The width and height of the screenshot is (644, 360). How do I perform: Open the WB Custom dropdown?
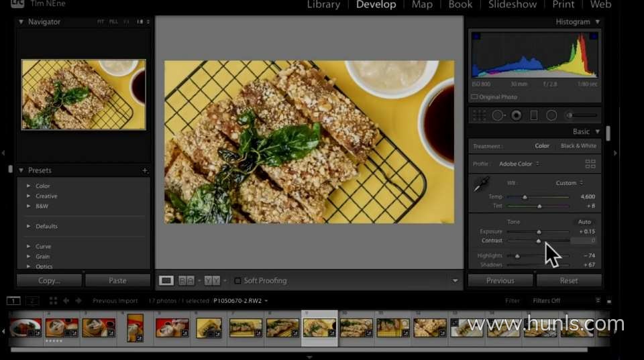point(569,182)
